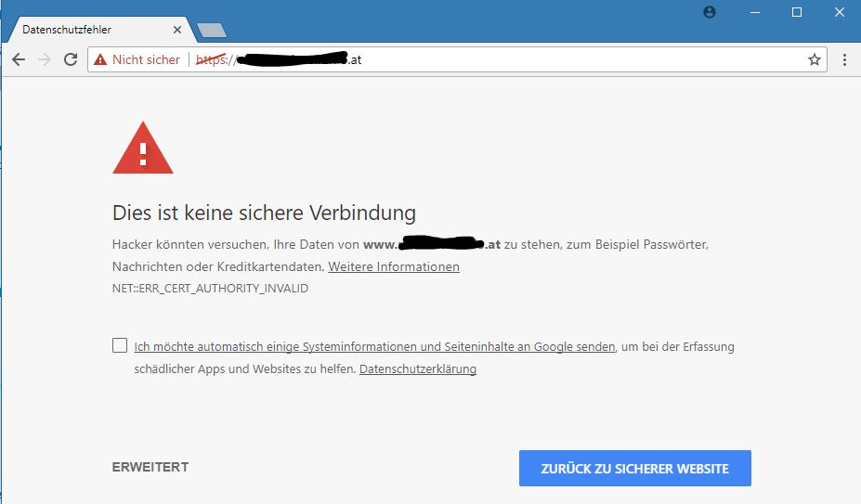Viewport: 861px width, 504px height.
Task: Open a new tab with the new-tab button
Action: (212, 31)
